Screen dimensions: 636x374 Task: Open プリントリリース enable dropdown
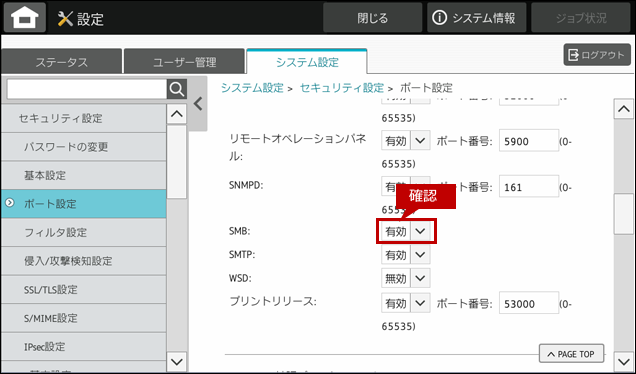[x=406, y=303]
